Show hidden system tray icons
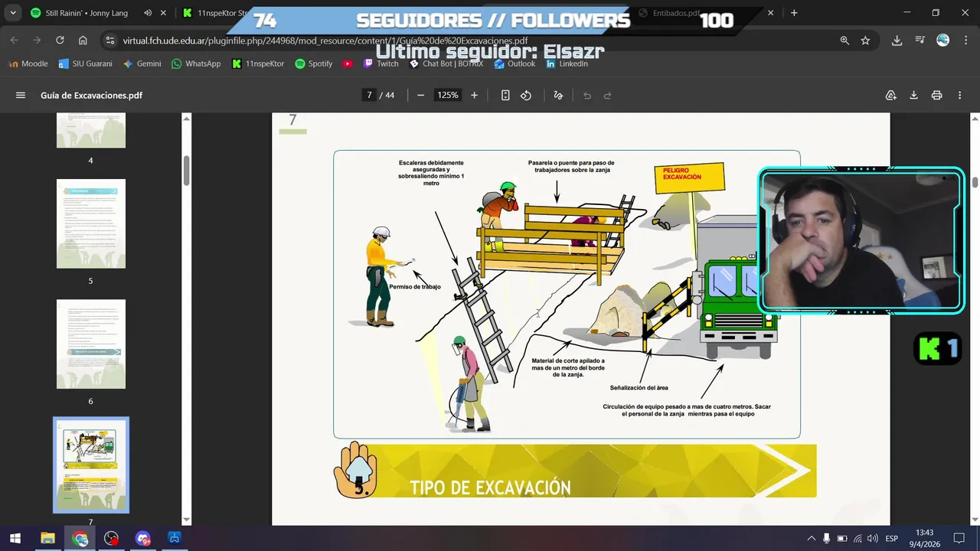 coord(812,538)
